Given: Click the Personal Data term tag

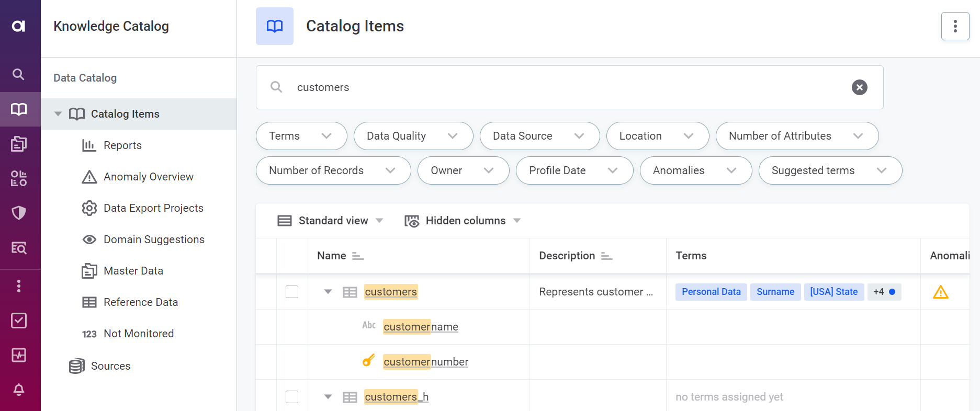Looking at the screenshot, I should (711, 292).
